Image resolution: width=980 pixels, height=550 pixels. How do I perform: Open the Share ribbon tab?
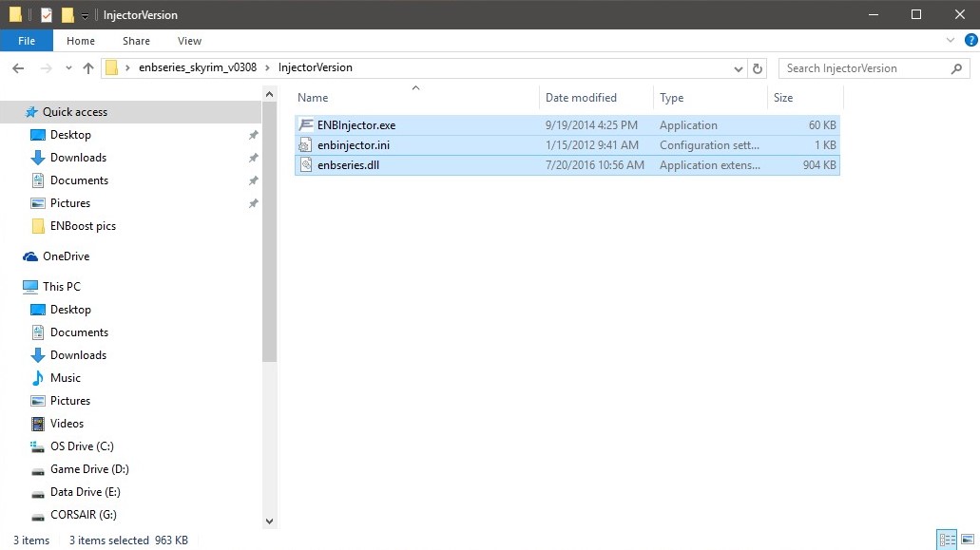[x=136, y=41]
